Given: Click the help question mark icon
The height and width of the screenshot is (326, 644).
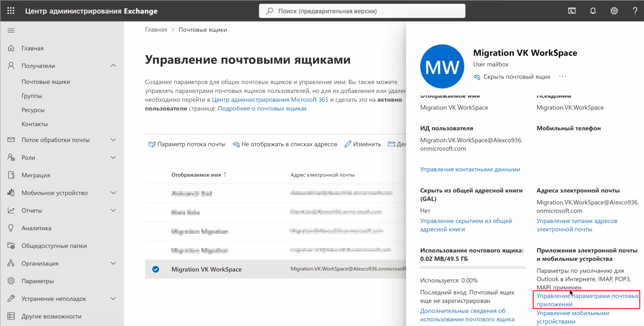Looking at the screenshot, I should (635, 11).
